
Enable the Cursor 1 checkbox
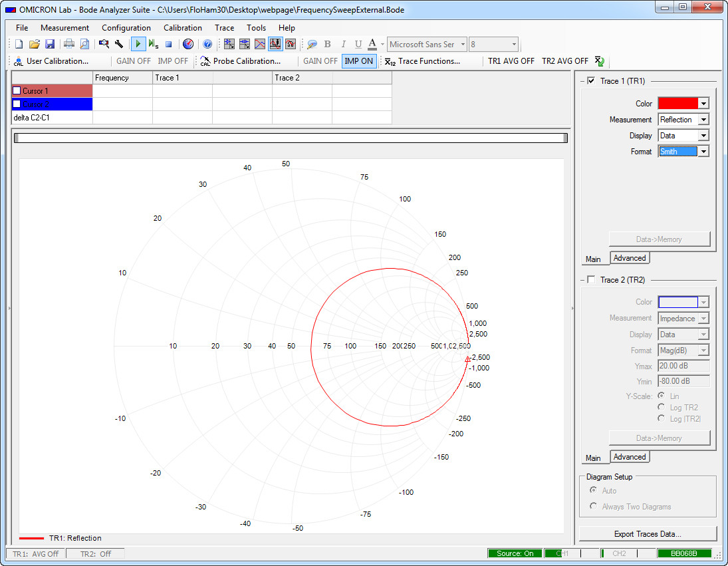tap(17, 90)
